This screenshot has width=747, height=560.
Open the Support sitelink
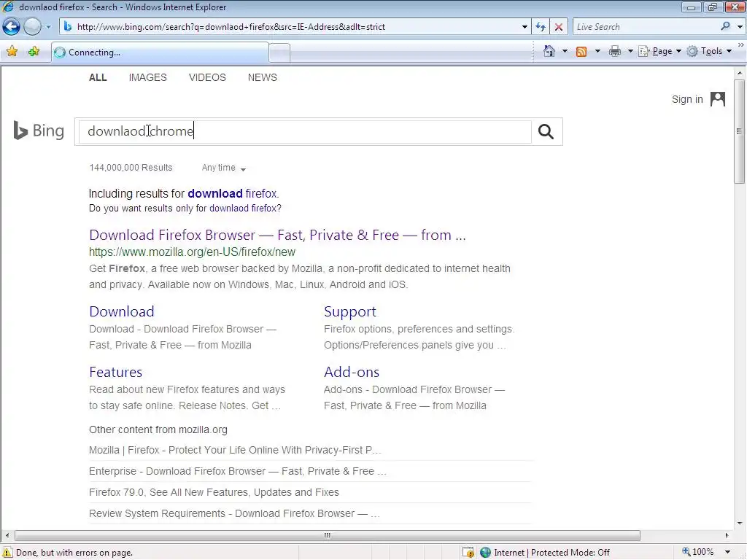[x=350, y=311]
